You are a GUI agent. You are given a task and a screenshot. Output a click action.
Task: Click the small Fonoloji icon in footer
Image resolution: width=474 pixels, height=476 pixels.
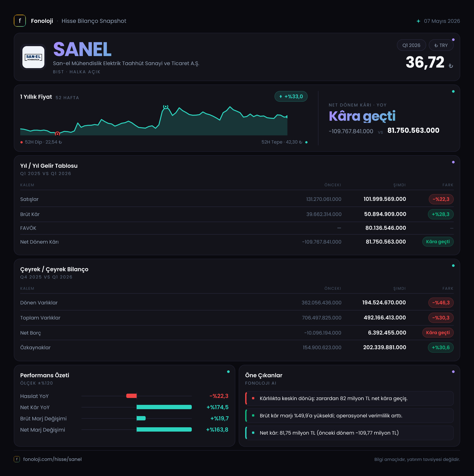tap(17, 459)
